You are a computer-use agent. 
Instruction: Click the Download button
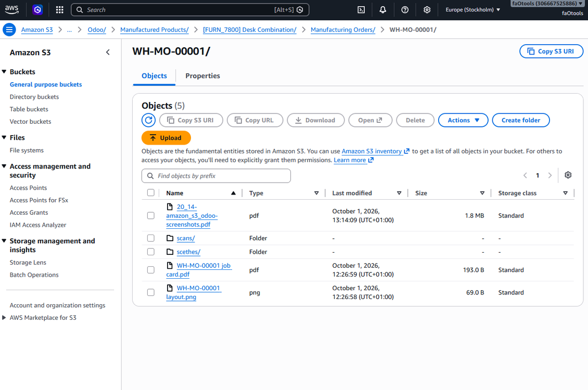click(316, 120)
